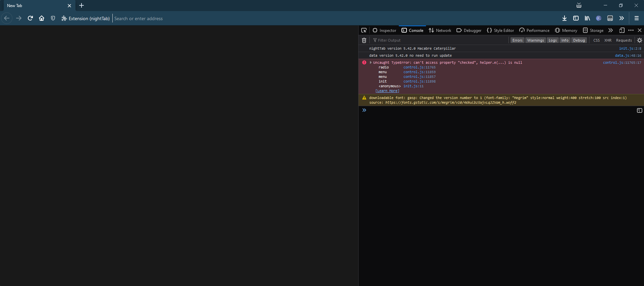Open the Downloads arrow in the toolbar

565,18
